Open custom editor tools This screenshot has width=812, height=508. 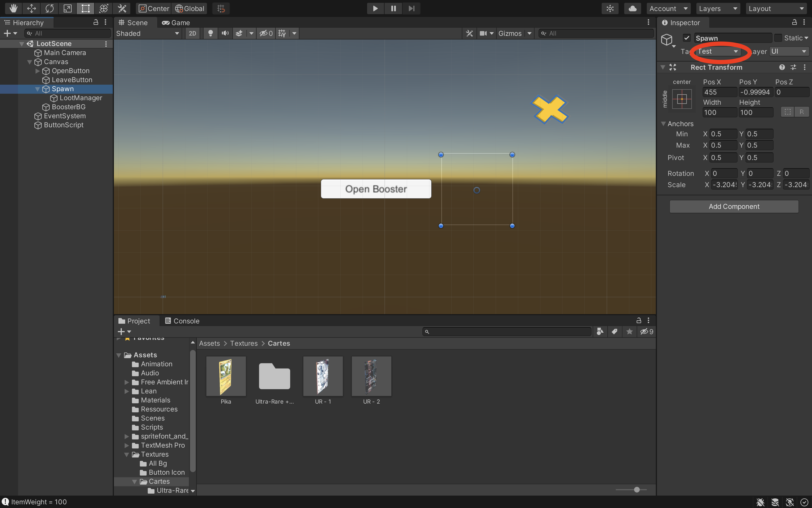coord(122,8)
